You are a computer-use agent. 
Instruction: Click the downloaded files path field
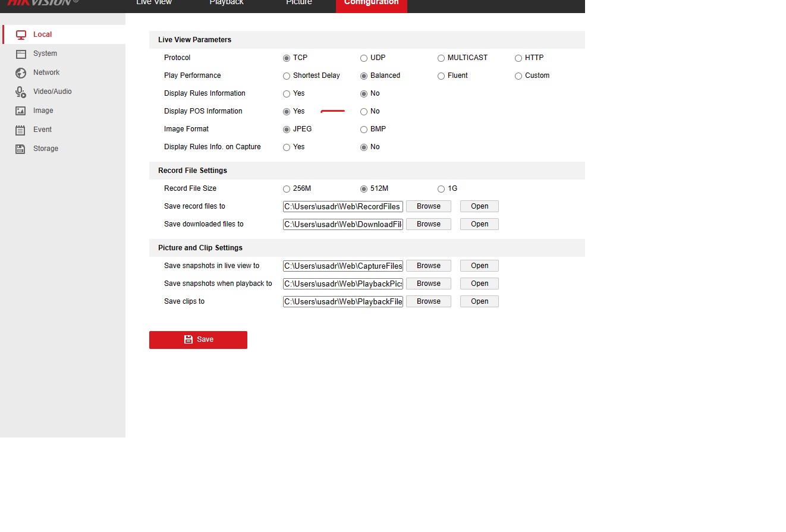(x=342, y=224)
